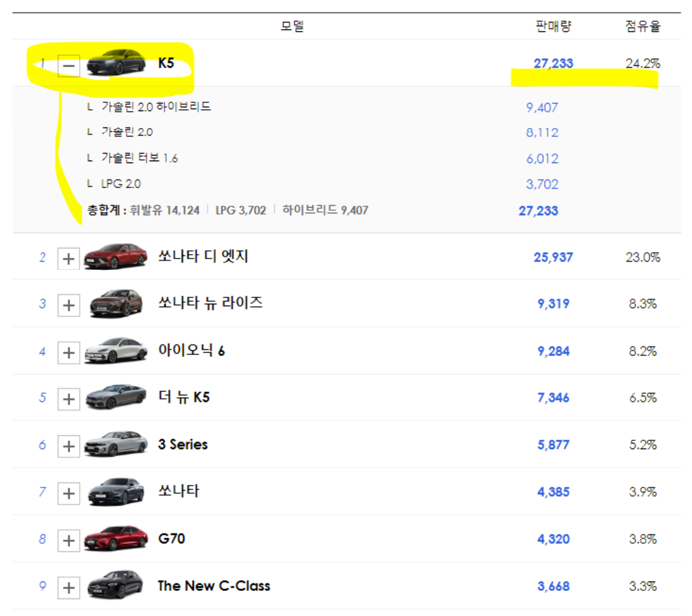Screen dimensions: 692x616
Task: Click the 8.3% share value
Action: coord(642,304)
